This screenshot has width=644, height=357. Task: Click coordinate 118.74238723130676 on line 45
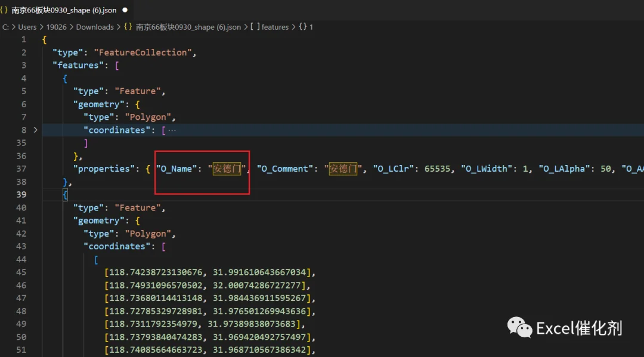point(156,272)
